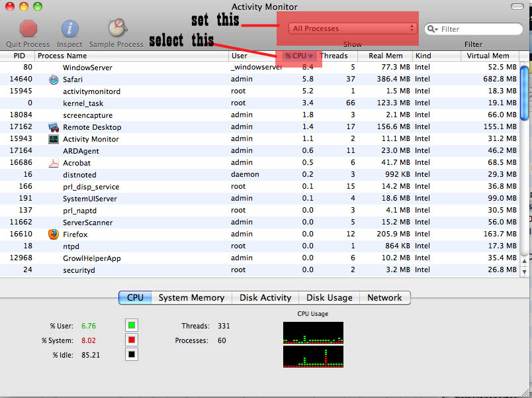Screen dimensions: 532x398
Task: Click the Threads count 331 value
Action: [224, 326]
